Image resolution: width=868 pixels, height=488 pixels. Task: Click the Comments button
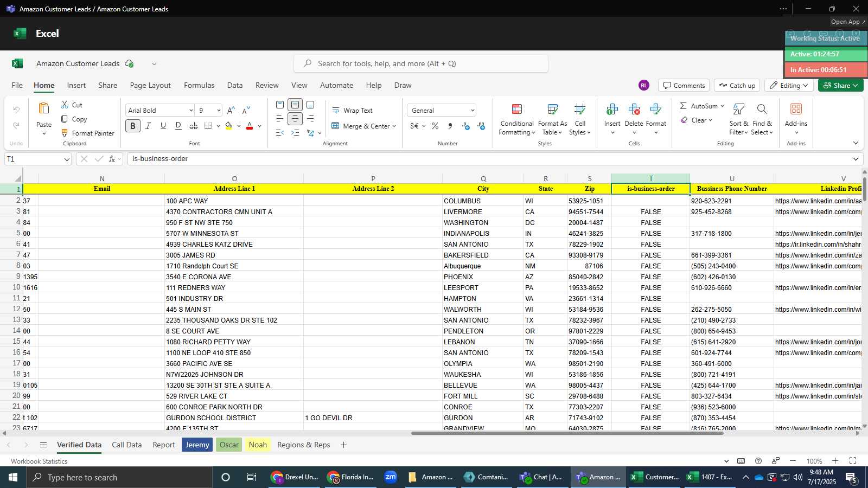click(x=684, y=86)
